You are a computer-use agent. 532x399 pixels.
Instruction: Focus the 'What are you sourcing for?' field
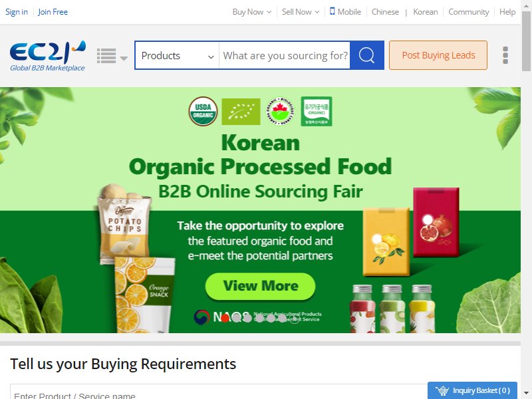[x=285, y=56]
